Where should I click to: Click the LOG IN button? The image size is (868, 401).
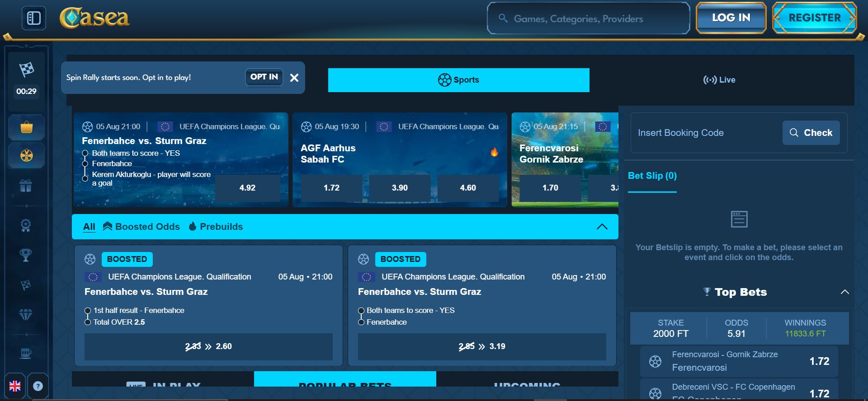tap(731, 18)
